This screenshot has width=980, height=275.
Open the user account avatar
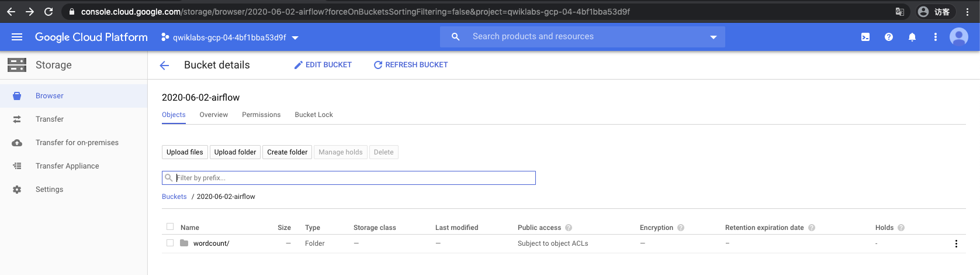click(959, 37)
